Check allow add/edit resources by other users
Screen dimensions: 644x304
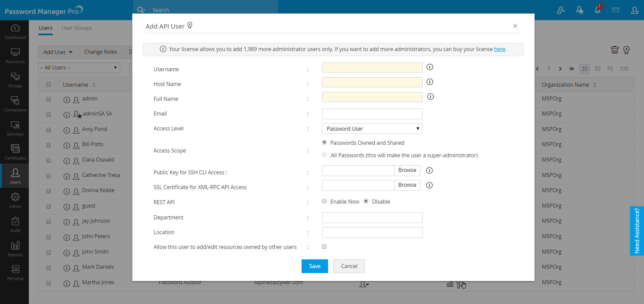tap(324, 247)
